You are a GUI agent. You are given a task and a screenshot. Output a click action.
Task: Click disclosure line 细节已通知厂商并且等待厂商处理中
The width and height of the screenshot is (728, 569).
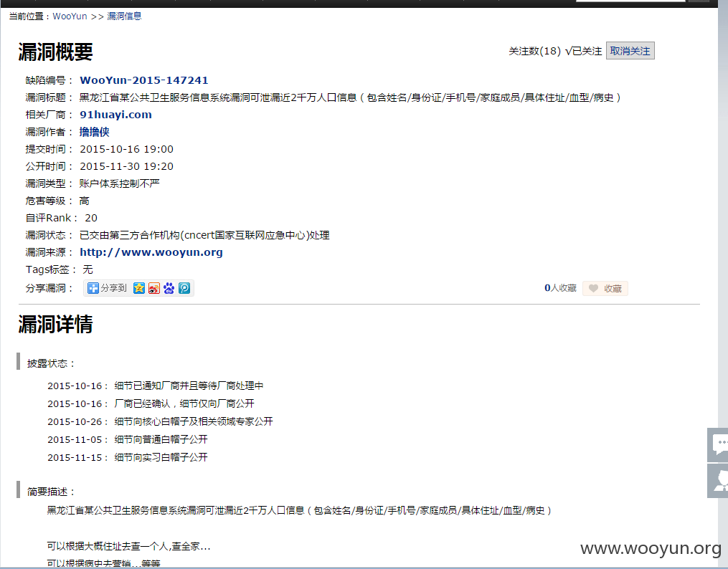(189, 386)
